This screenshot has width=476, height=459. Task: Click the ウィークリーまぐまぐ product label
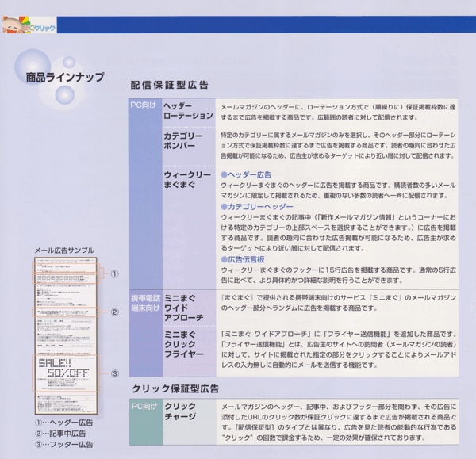(x=187, y=180)
